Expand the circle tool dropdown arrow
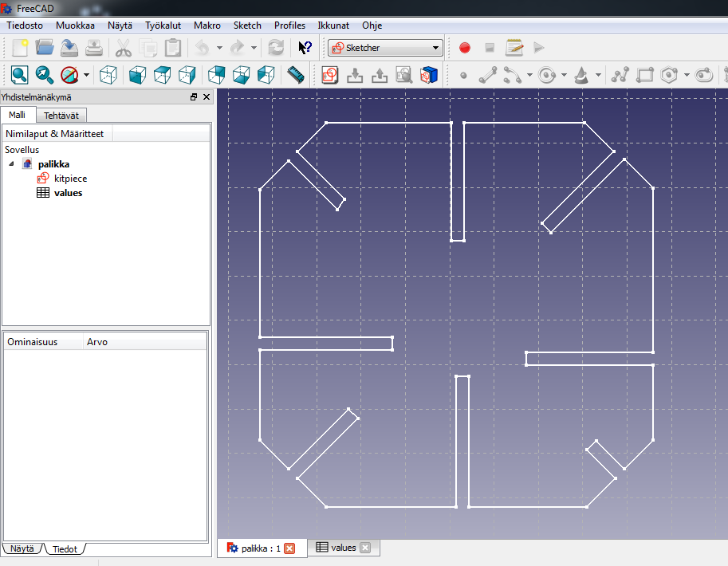 (x=564, y=75)
